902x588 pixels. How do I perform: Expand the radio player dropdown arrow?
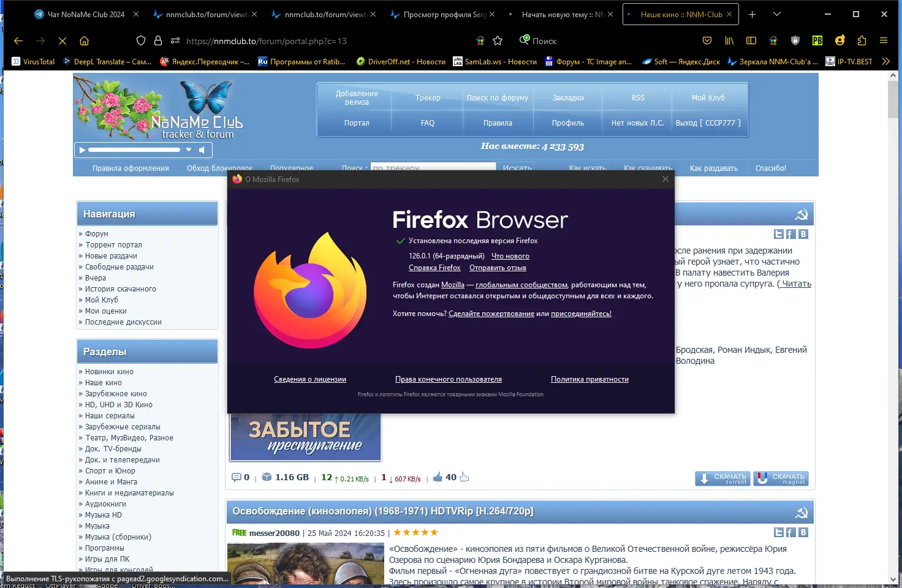[x=189, y=149]
